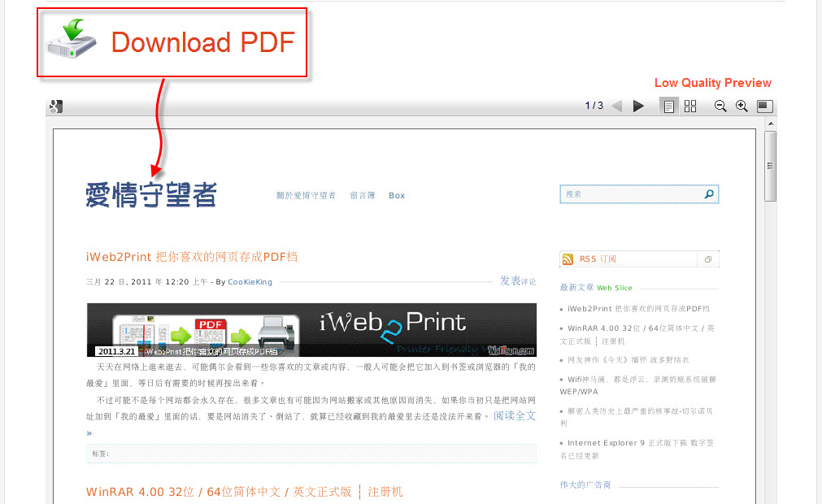
Task: Open fullscreen preview mode
Action: pyautogui.click(x=763, y=106)
